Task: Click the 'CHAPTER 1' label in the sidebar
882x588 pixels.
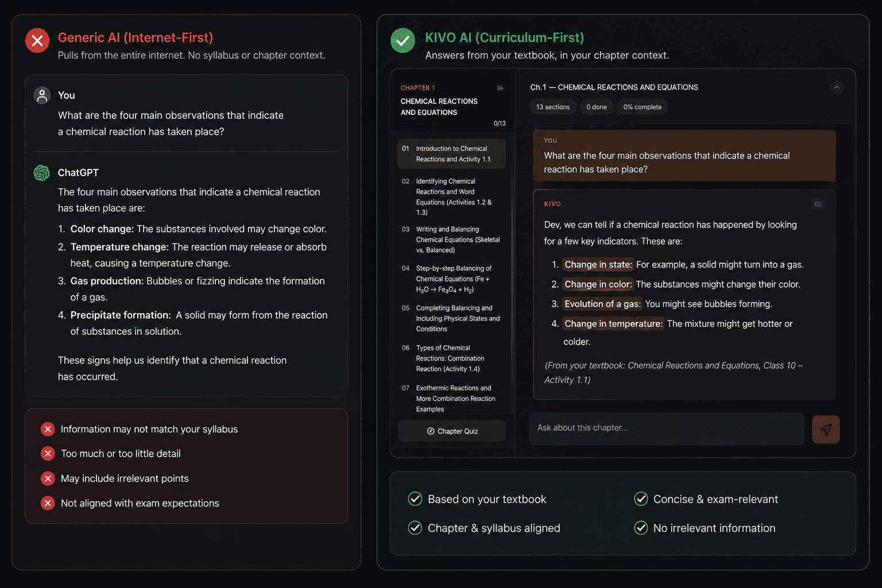Action: [x=417, y=88]
